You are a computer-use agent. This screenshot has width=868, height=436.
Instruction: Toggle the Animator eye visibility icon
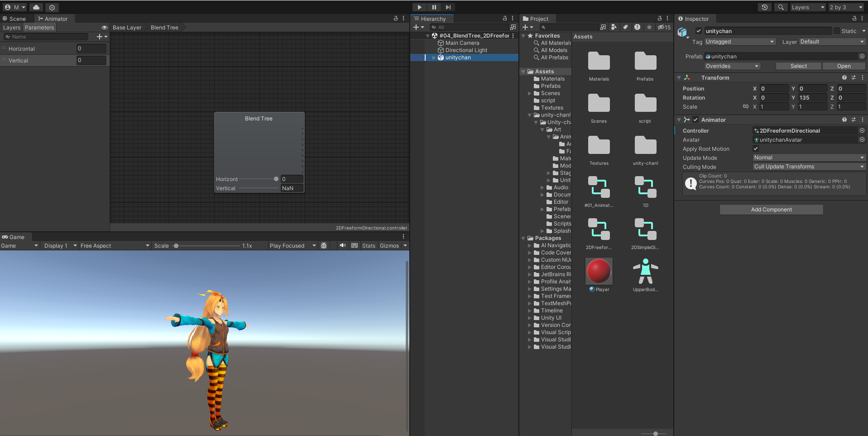105,28
